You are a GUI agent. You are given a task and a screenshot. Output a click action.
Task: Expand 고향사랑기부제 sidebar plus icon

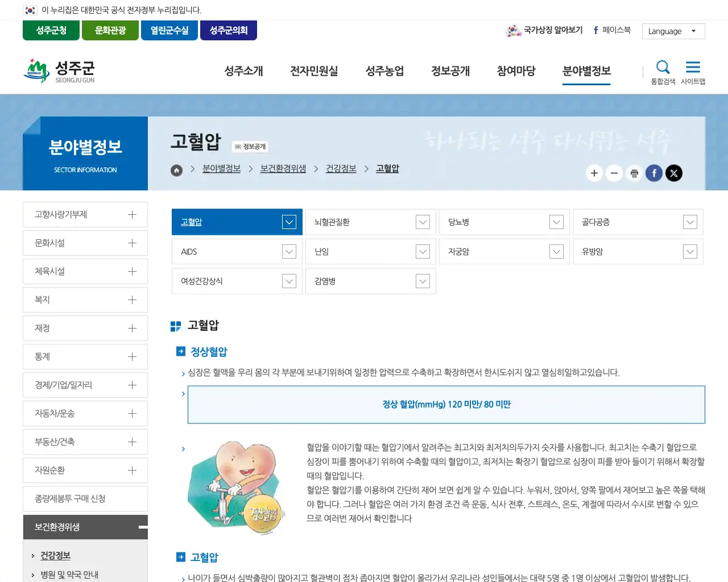click(132, 215)
